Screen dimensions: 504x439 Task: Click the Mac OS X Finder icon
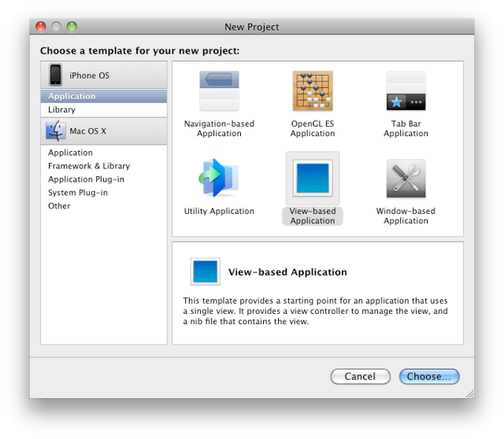(x=56, y=131)
